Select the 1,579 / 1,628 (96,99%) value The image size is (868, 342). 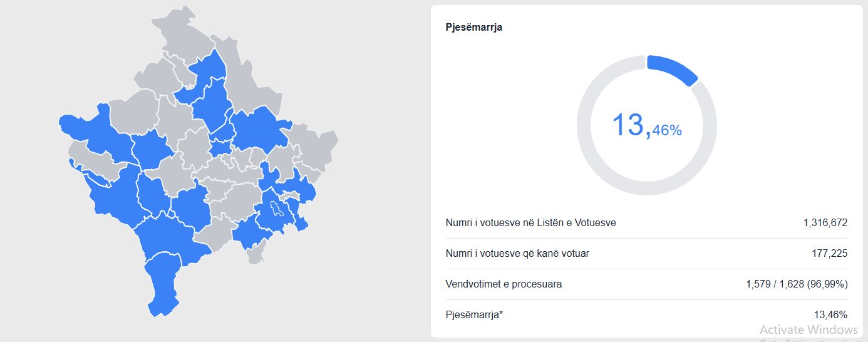point(797,284)
